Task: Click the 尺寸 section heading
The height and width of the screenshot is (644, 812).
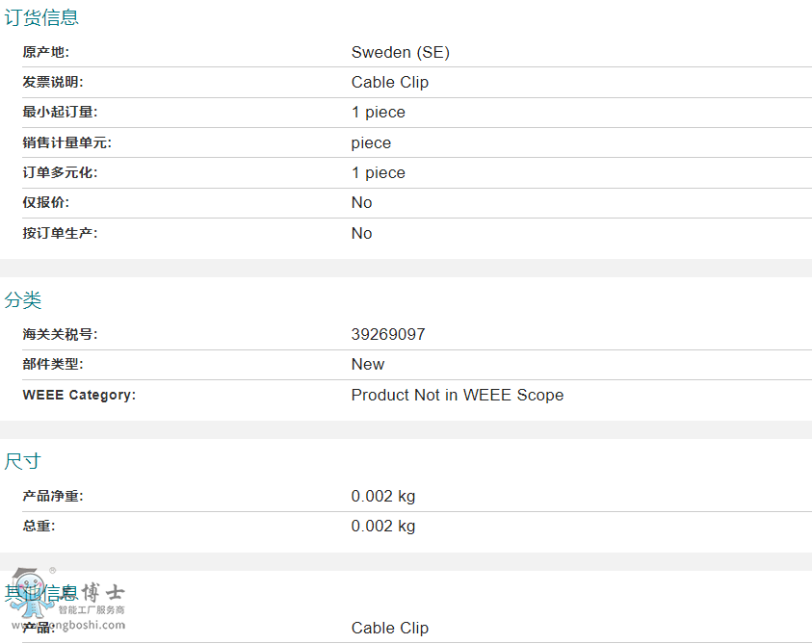Action: 22,461
